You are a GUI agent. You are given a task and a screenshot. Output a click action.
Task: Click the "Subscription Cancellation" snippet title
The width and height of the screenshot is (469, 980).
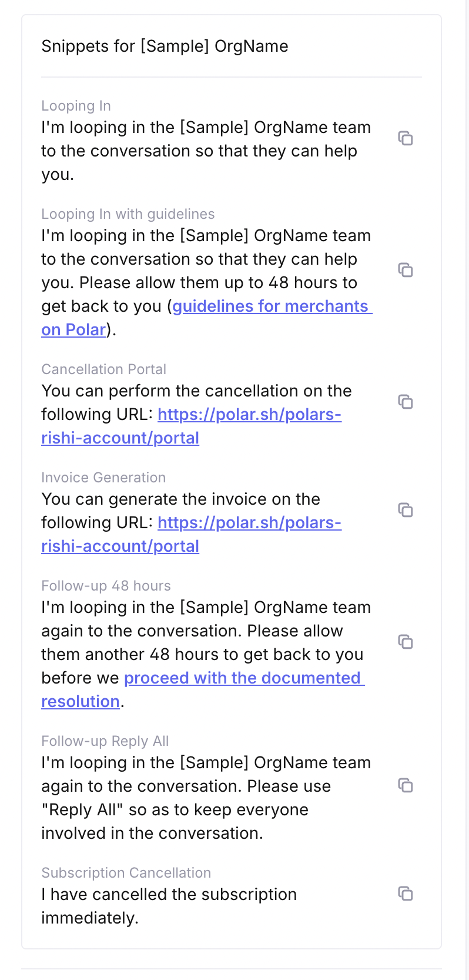[126, 873]
